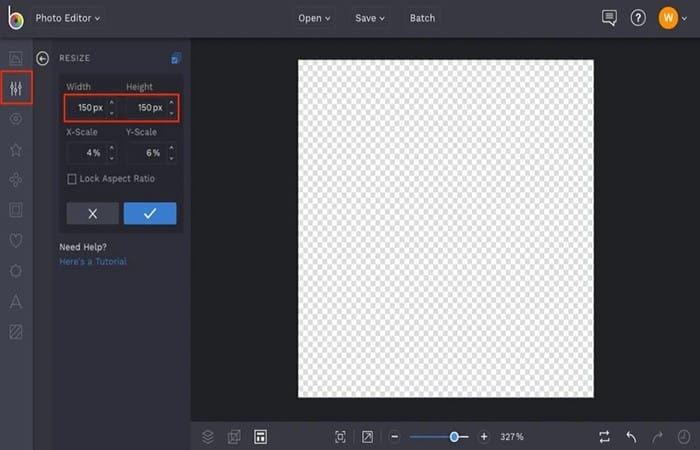Open the Overlays sidebar icon
Viewport: 700px width, 450px height.
tap(16, 271)
